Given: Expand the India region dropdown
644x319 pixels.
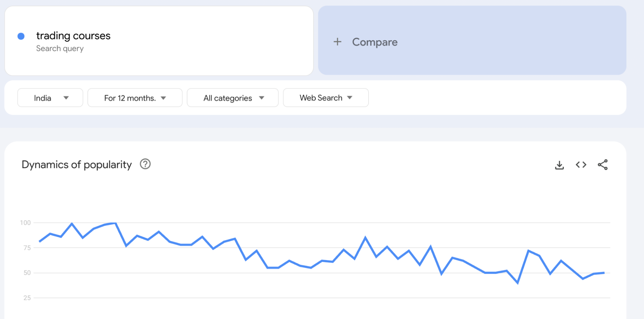Looking at the screenshot, I should 50,98.
